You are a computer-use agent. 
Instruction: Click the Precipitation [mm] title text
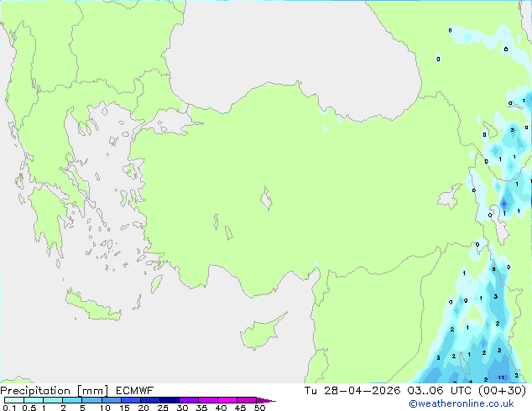click(54, 391)
